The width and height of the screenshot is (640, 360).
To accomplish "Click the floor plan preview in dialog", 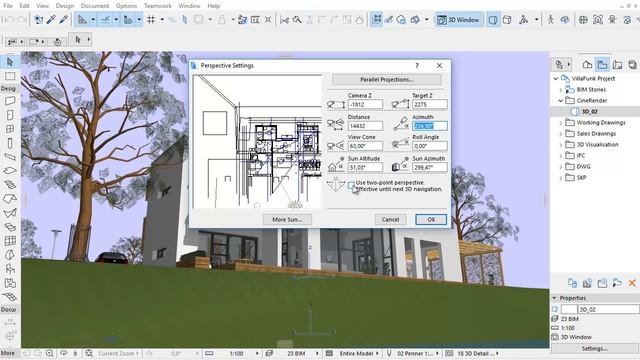I will [257, 142].
